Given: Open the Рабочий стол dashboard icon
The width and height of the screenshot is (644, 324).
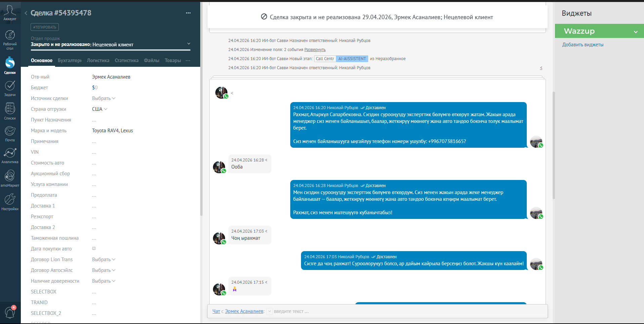Looking at the screenshot, I should 10,35.
